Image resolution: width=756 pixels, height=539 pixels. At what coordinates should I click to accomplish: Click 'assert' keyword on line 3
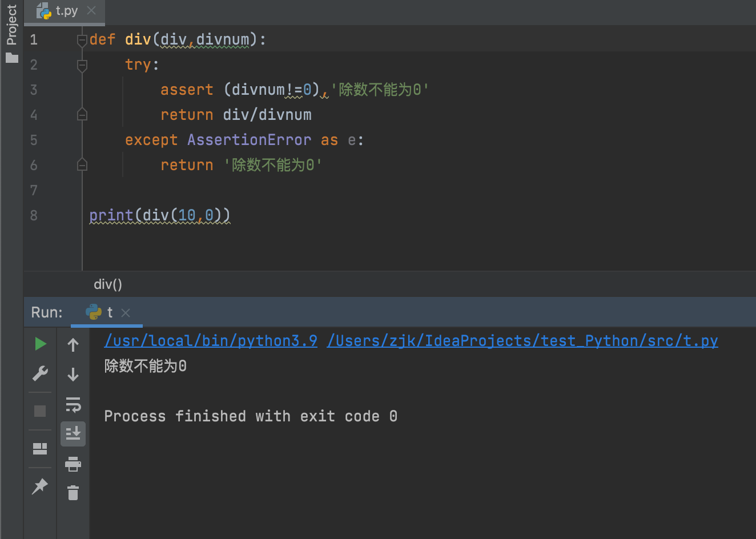pos(187,90)
